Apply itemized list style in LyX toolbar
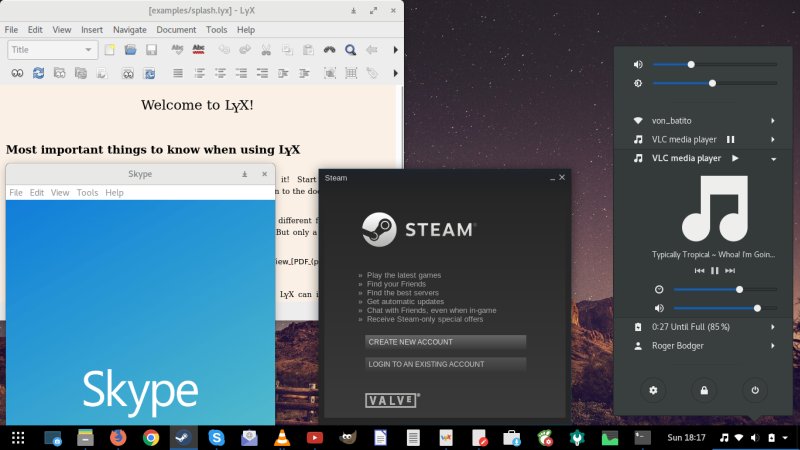Screen dimensions: 800x450 pyautogui.click(x=220, y=73)
